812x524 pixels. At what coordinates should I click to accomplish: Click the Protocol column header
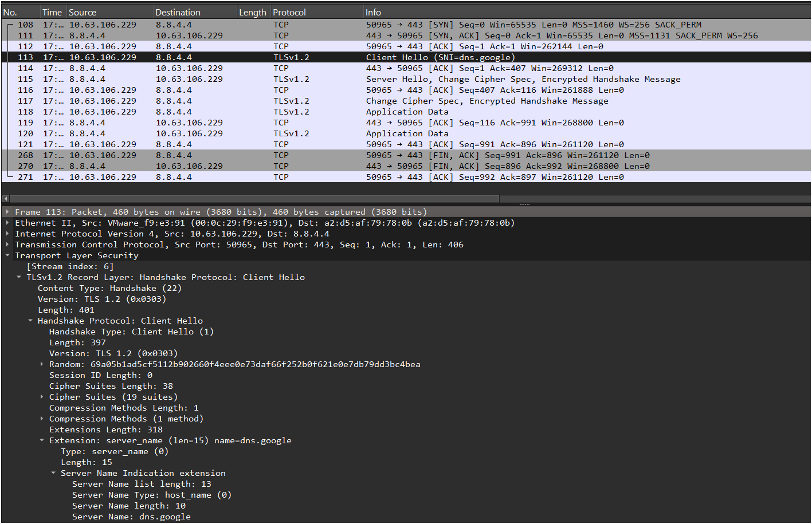click(289, 12)
